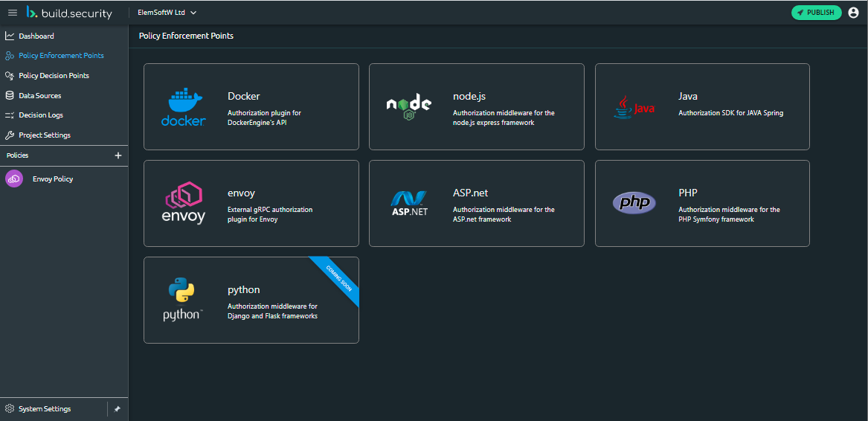Click the Policies section header

point(17,155)
